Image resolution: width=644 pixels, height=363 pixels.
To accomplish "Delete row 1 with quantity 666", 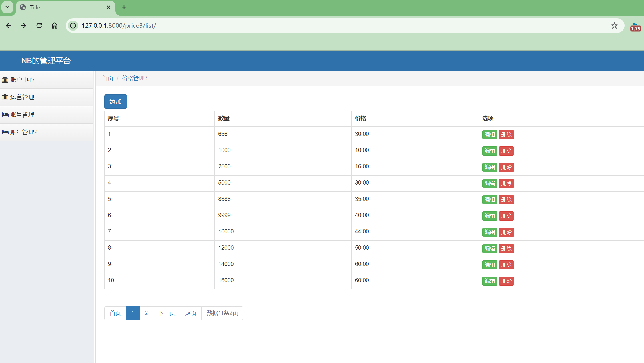I will (506, 135).
